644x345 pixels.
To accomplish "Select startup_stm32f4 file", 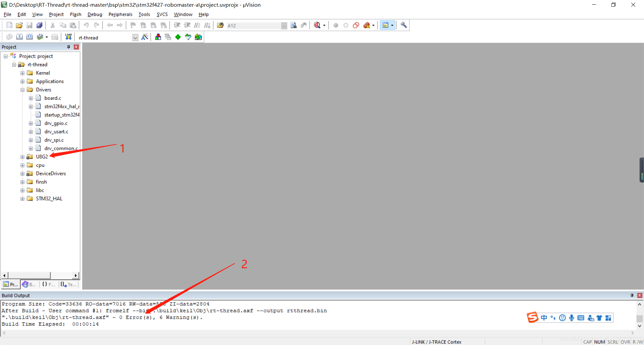I will [x=62, y=115].
